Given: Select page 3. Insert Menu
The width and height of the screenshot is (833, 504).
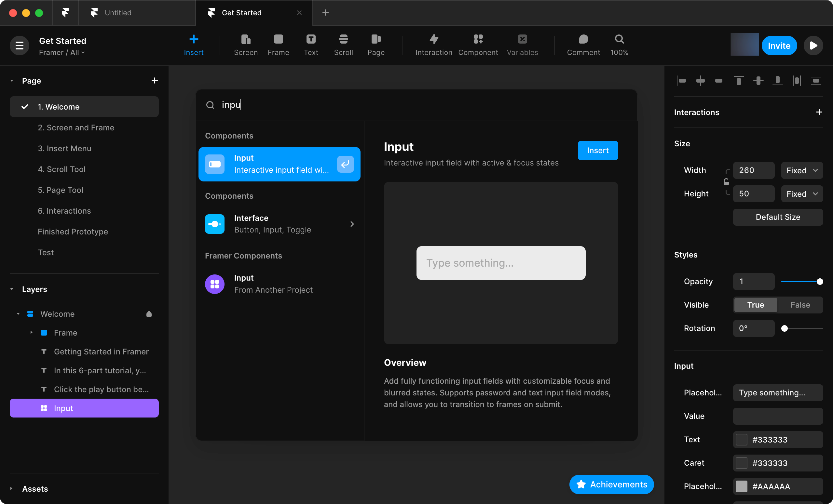Looking at the screenshot, I should (84, 148).
